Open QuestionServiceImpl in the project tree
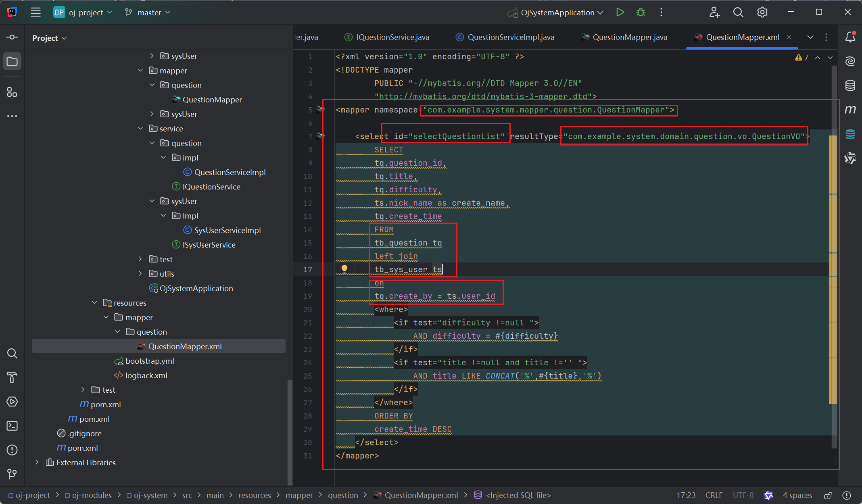This screenshot has height=504, width=862. tap(225, 172)
